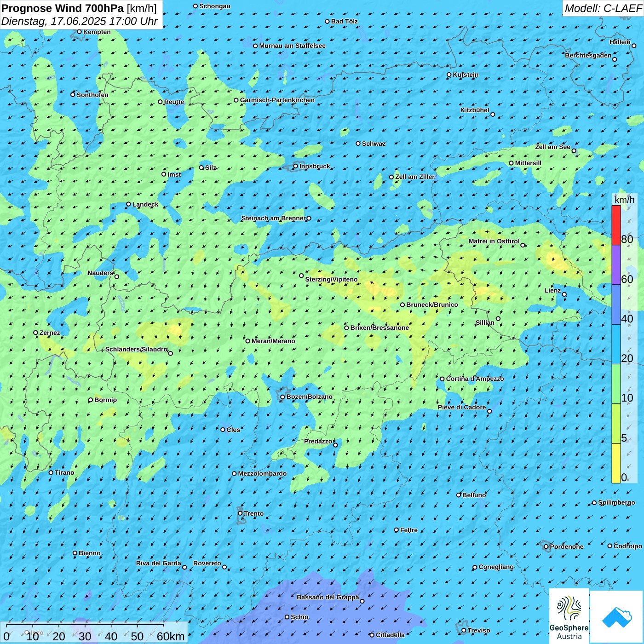Click the 'Nauders' label
Screen dimensions: 644x644
[100, 273]
